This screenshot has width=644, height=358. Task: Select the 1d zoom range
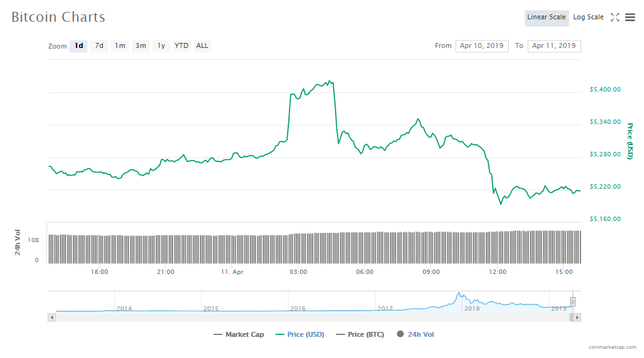pos(78,46)
